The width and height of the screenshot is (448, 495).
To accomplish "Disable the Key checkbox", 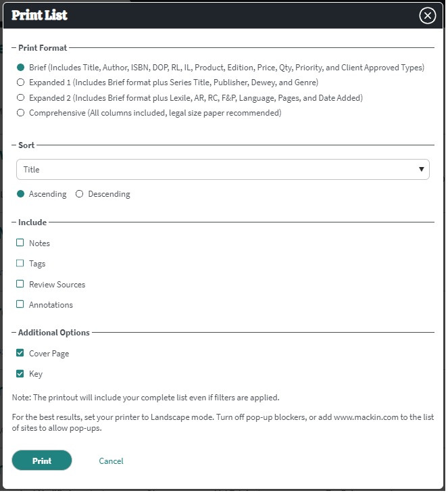I will (x=20, y=374).
